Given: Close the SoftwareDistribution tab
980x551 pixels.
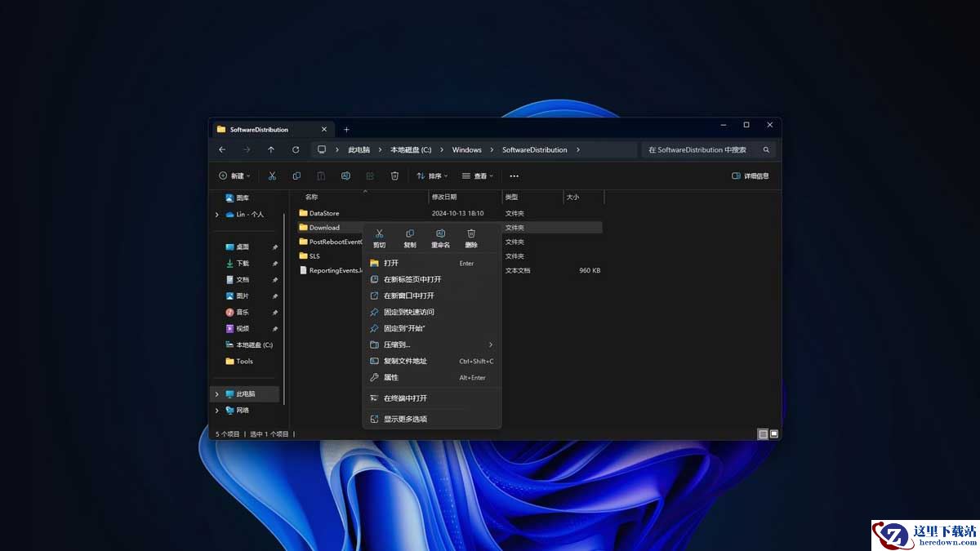Looking at the screenshot, I should (324, 130).
